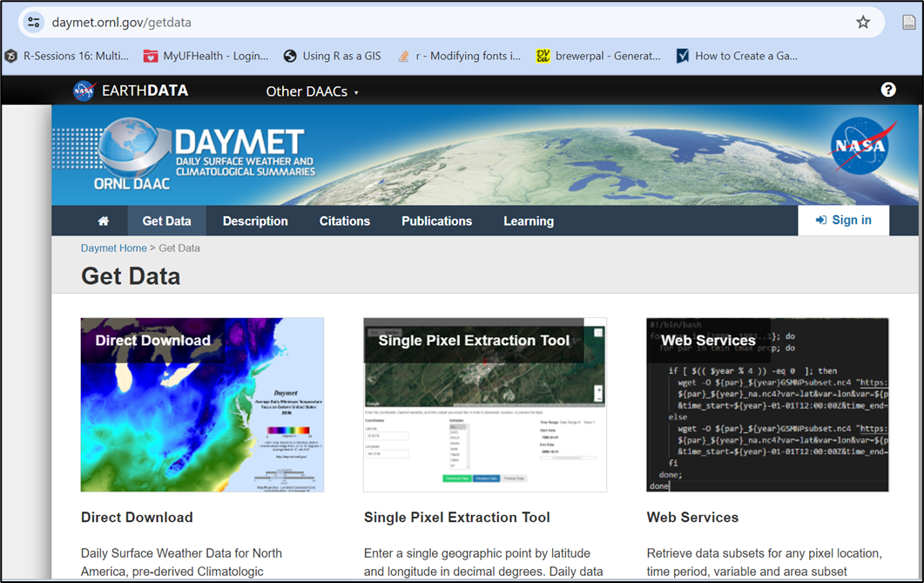Click the Get Data page title text
924x583 pixels.
point(131,276)
